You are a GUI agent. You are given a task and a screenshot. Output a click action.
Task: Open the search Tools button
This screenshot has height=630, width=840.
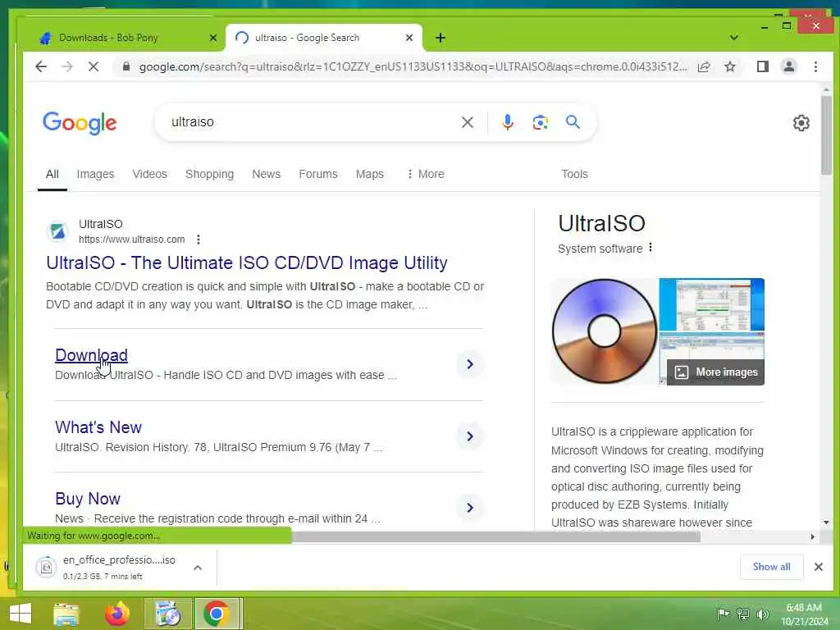pyautogui.click(x=574, y=174)
